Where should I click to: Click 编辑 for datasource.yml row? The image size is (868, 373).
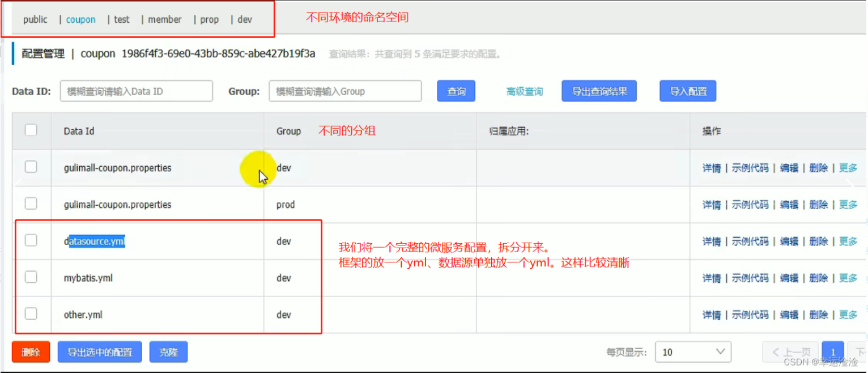click(789, 241)
